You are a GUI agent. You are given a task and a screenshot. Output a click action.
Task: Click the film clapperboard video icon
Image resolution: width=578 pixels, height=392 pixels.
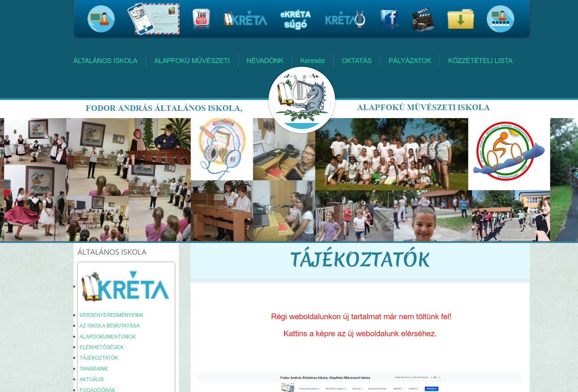point(423,20)
